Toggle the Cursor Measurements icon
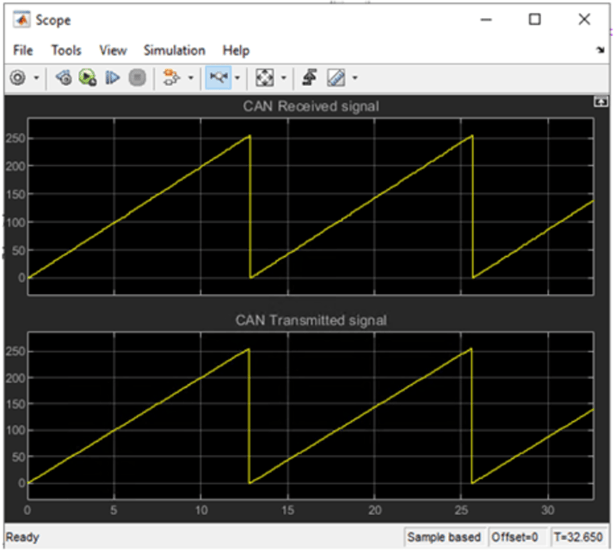Screen dimensions: 616x551 coord(336,77)
